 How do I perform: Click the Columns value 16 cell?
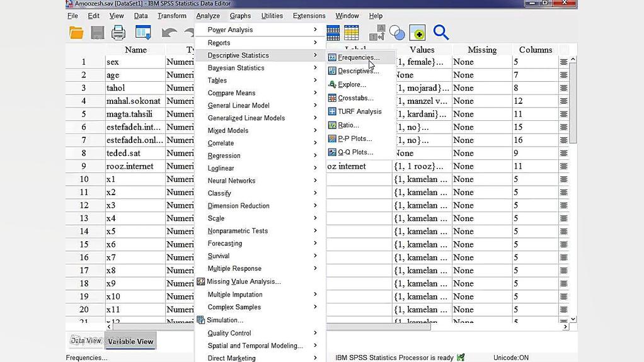[536, 140]
